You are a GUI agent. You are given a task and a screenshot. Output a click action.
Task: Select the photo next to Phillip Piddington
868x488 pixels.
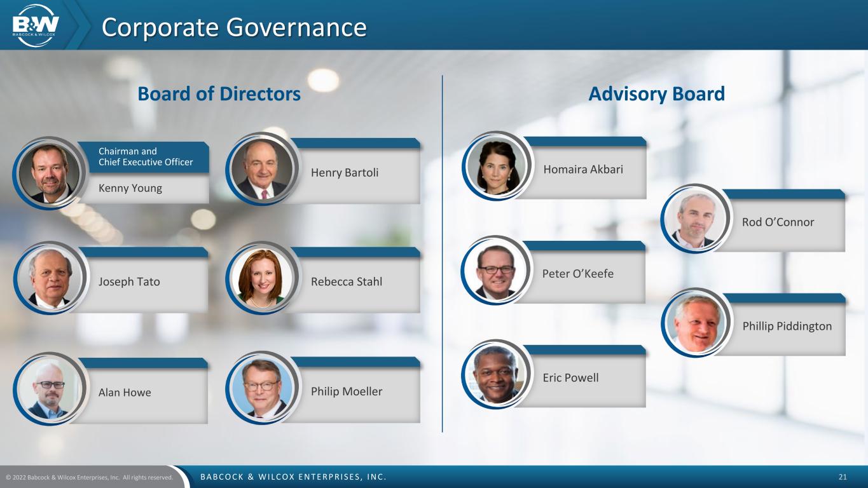696,323
